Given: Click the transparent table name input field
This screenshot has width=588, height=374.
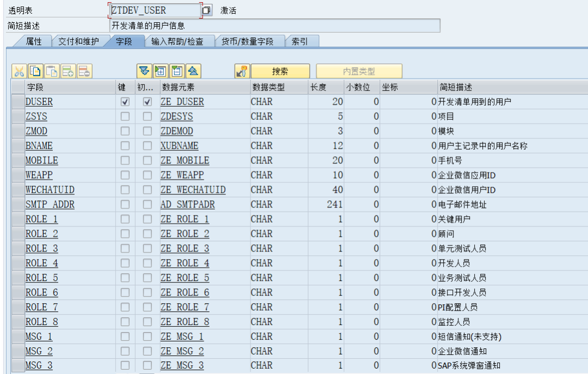Looking at the screenshot, I should pyautogui.click(x=155, y=10).
